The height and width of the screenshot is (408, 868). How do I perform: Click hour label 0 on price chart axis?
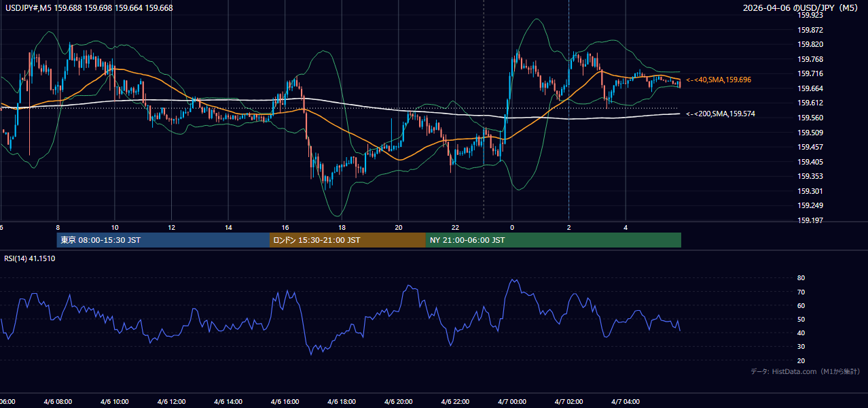click(512, 228)
